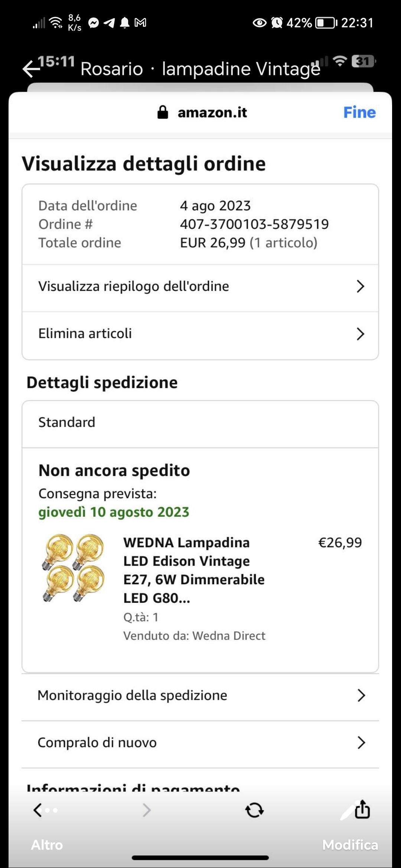
Task: Tap the vintage bulbs product thumbnail
Action: tap(74, 568)
